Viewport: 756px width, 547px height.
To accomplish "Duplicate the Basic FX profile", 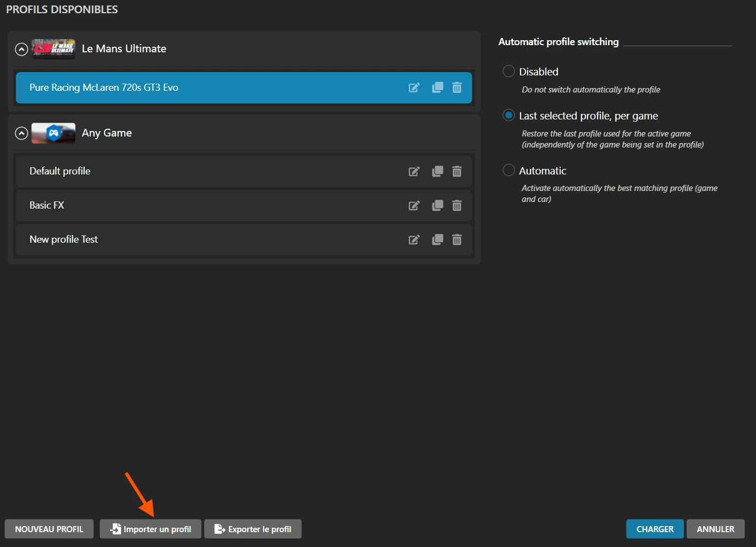I will coord(437,205).
